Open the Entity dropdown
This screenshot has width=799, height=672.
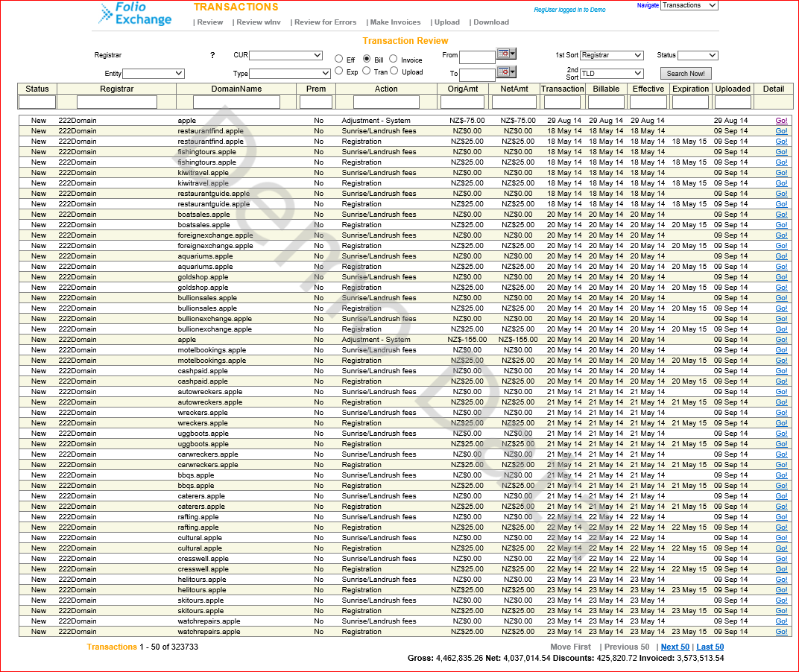click(154, 73)
